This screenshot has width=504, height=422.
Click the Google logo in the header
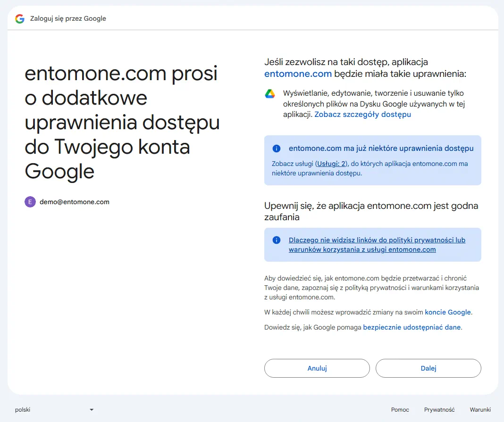point(20,19)
